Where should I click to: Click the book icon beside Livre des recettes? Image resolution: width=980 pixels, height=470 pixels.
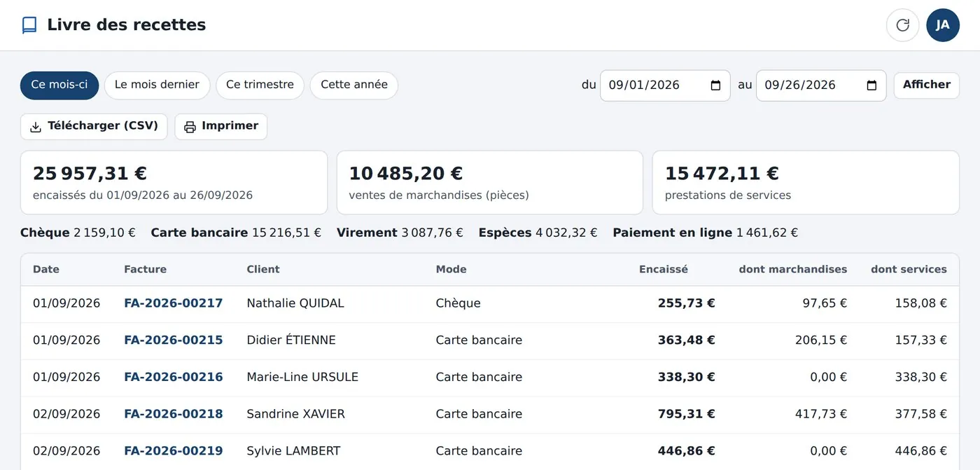29,25
